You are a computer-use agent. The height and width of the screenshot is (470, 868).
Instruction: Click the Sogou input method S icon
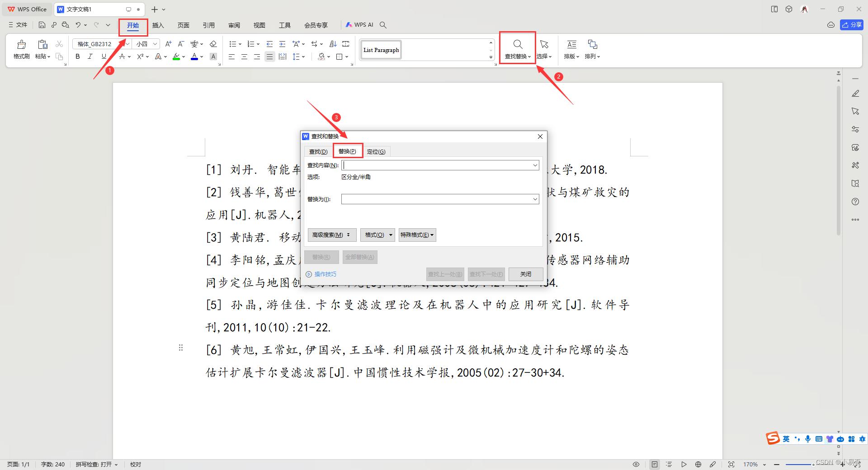(773, 438)
